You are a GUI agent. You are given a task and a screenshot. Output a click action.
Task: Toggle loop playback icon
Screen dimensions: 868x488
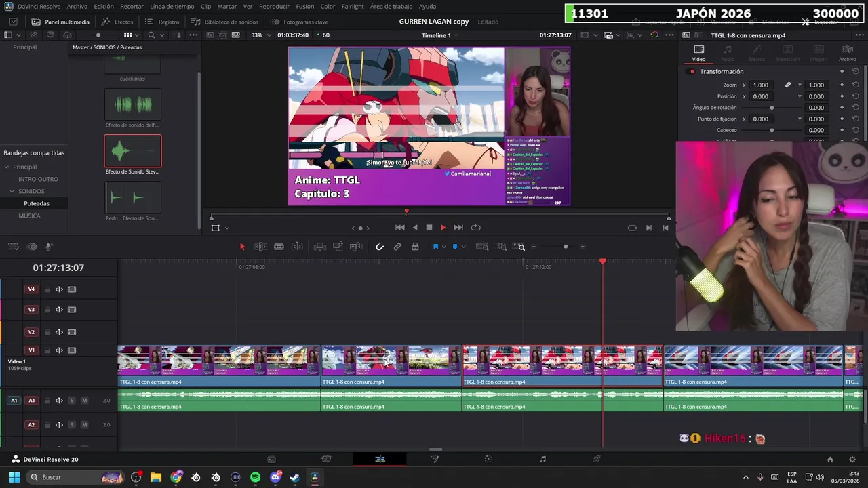475,228
